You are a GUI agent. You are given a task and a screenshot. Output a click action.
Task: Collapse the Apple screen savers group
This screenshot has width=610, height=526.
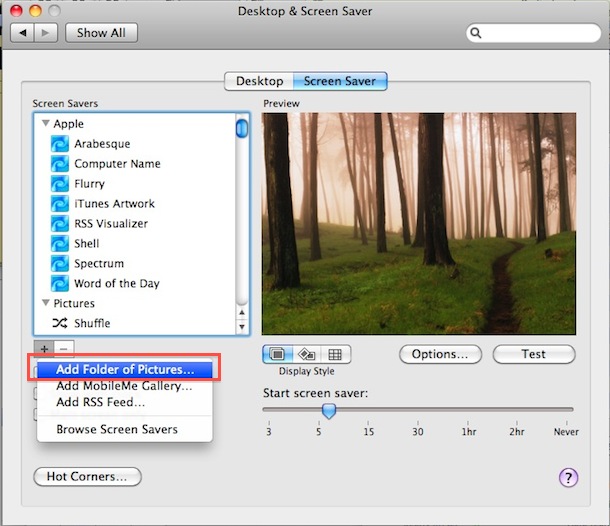coord(45,124)
